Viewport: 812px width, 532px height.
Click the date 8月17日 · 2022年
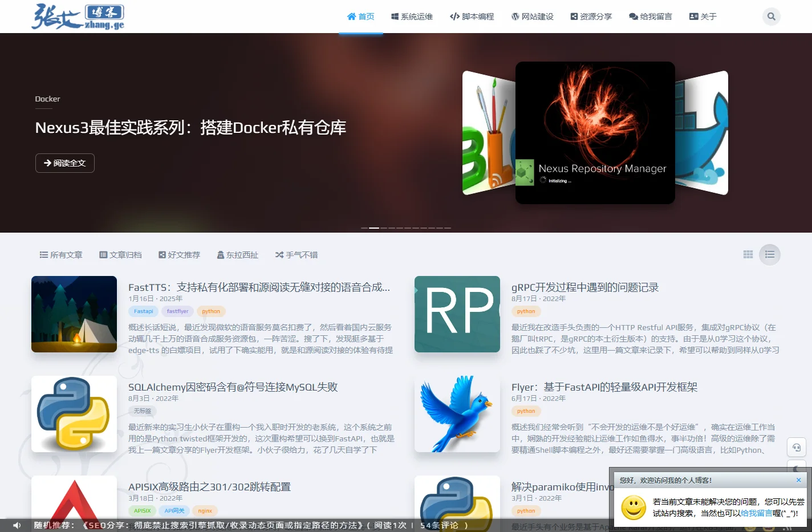pos(539,299)
